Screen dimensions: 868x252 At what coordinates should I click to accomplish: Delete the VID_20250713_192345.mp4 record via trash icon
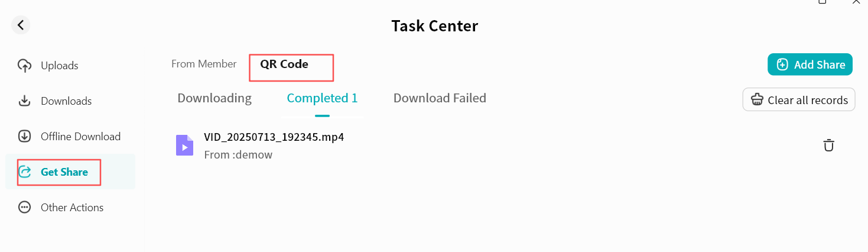(828, 145)
